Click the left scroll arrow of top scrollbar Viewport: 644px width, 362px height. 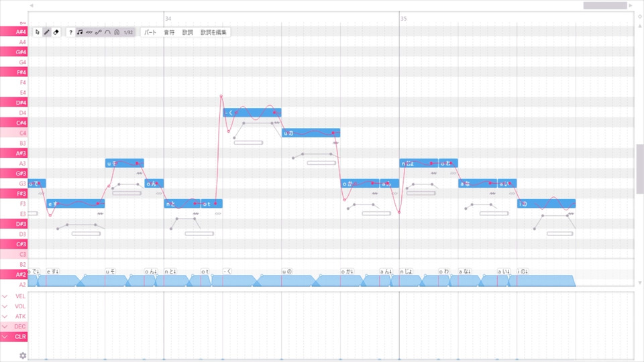click(x=32, y=5)
